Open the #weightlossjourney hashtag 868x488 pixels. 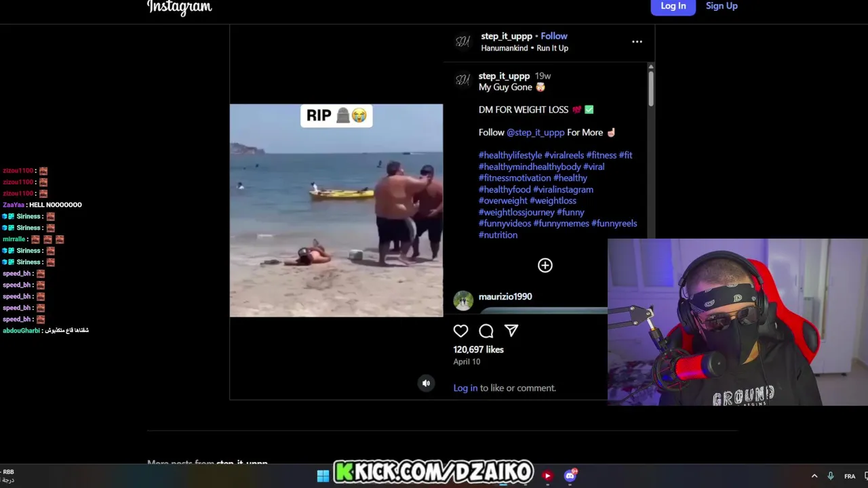[x=517, y=212]
